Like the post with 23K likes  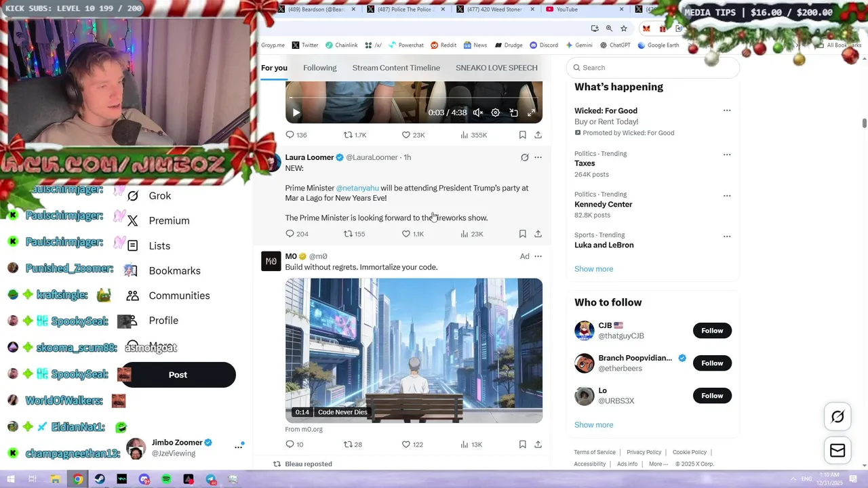413,135
